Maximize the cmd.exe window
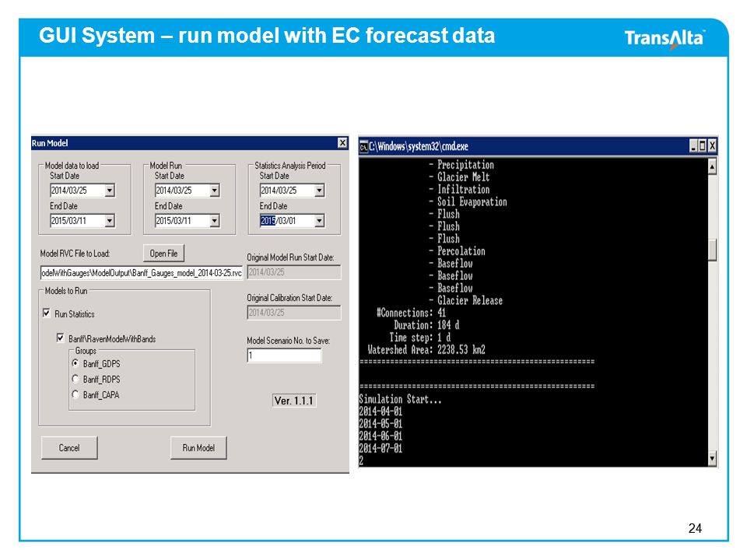Screen dimensions: 747x560 point(703,146)
